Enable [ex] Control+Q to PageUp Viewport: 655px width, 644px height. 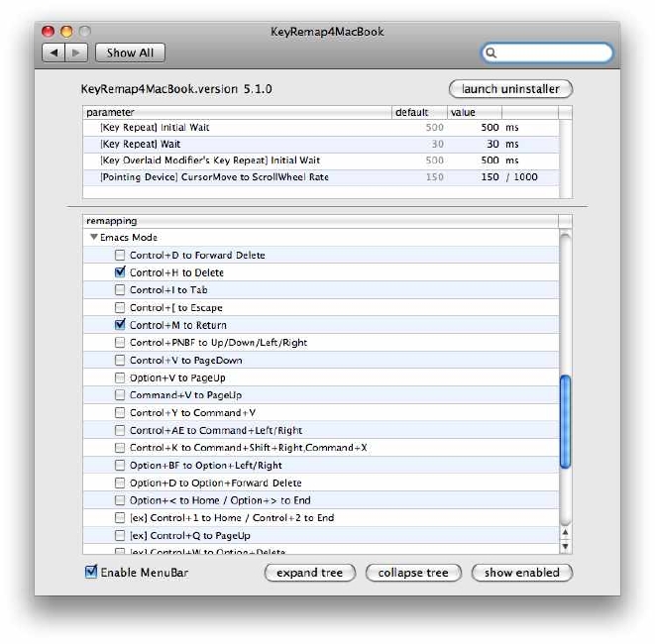click(120, 535)
